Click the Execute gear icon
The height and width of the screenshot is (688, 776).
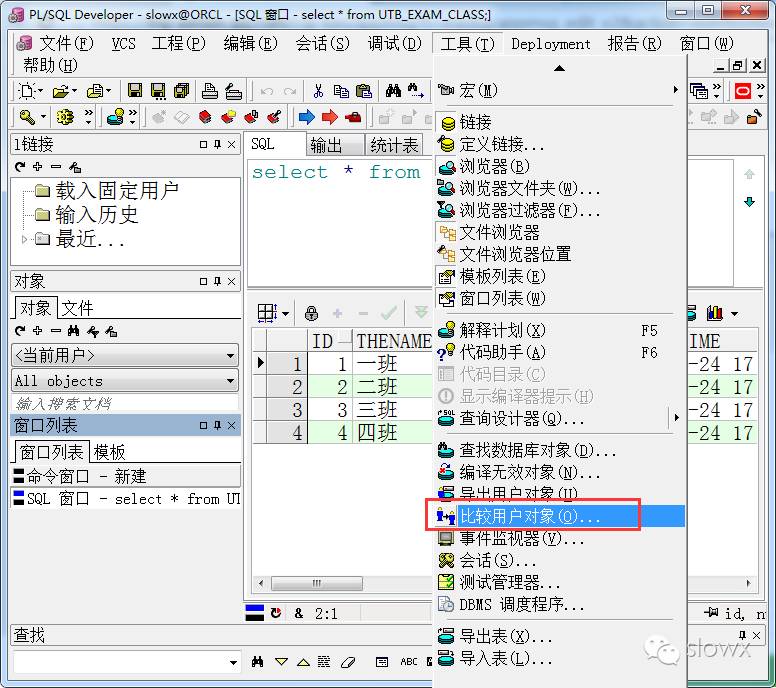[65, 117]
